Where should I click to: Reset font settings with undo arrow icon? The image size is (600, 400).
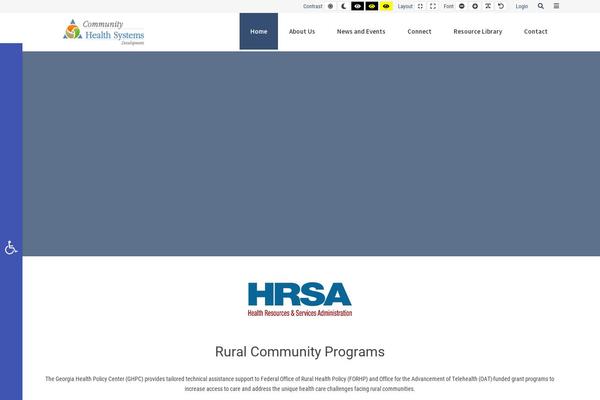click(501, 6)
